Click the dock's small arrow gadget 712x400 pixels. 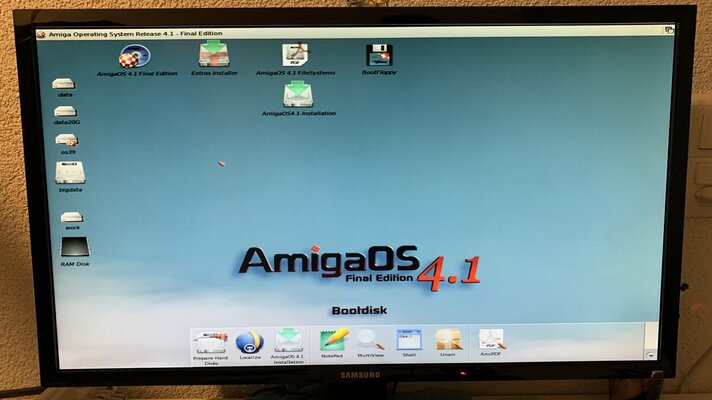click(x=651, y=355)
